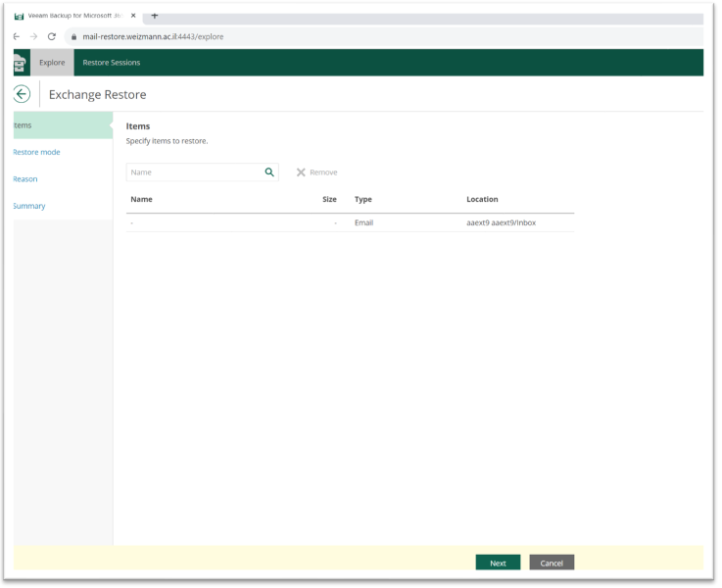Jump to the Summary step
722x588 pixels.
(x=29, y=206)
